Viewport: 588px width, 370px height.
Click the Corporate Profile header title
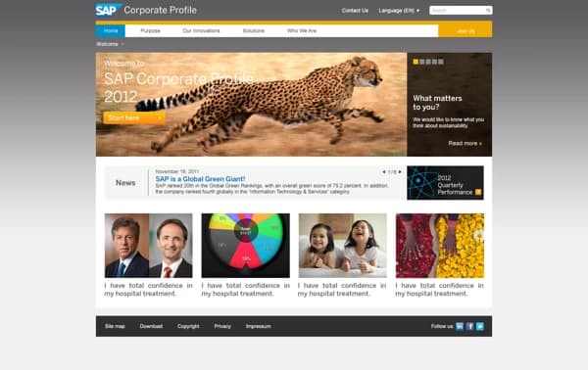point(160,10)
